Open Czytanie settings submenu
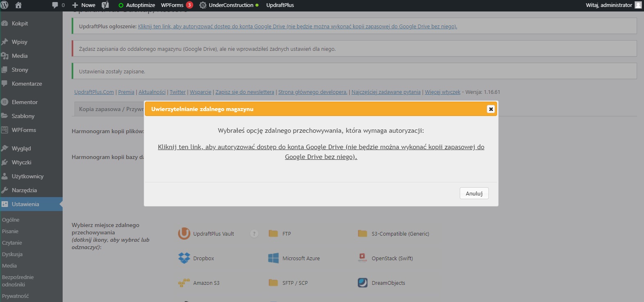This screenshot has height=302, width=644. click(x=12, y=243)
